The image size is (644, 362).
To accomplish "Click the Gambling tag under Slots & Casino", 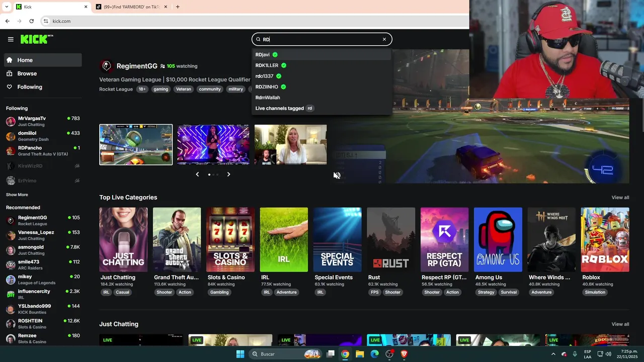I will pos(219,292).
